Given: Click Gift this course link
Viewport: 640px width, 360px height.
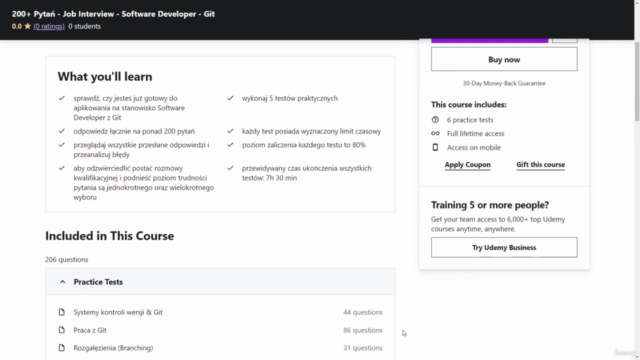Looking at the screenshot, I should click(540, 164).
